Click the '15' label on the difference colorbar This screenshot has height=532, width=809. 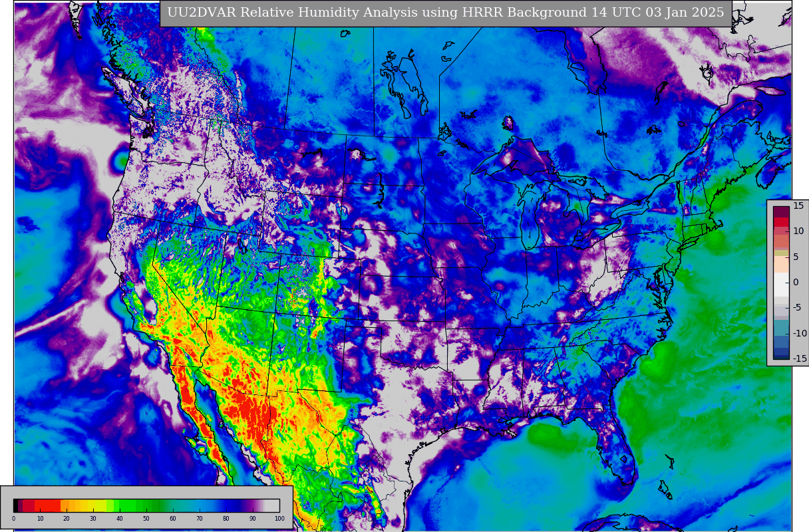click(x=798, y=205)
